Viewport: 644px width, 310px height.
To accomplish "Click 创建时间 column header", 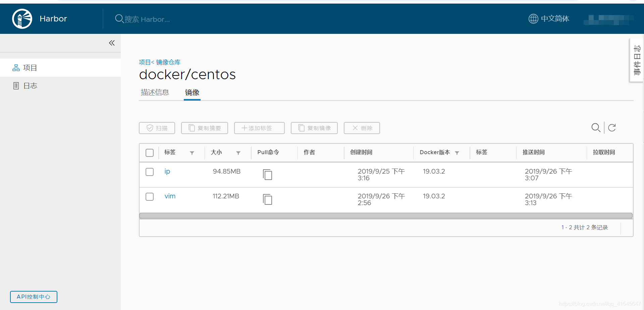I will (x=362, y=152).
